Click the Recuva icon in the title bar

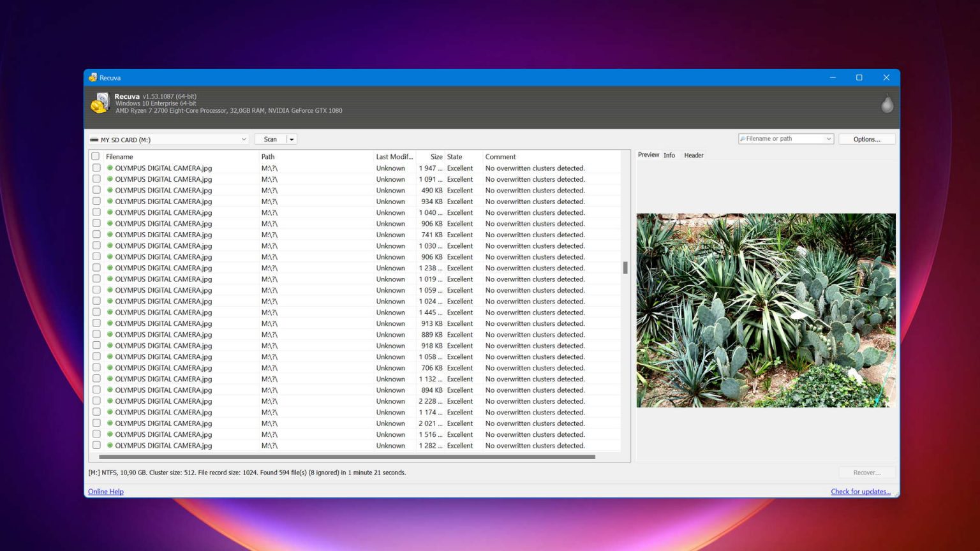(x=93, y=77)
